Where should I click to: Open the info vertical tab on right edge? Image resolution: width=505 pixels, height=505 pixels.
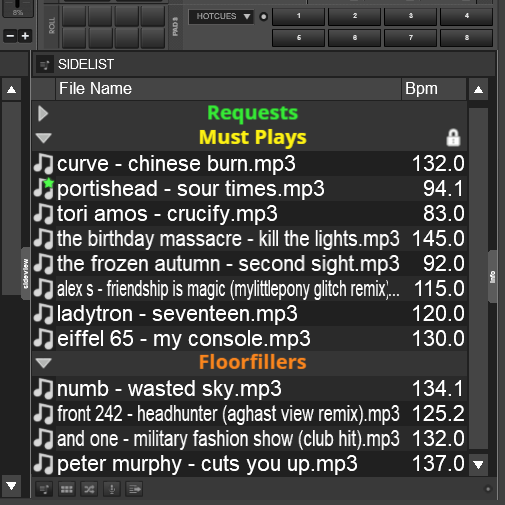click(x=492, y=277)
